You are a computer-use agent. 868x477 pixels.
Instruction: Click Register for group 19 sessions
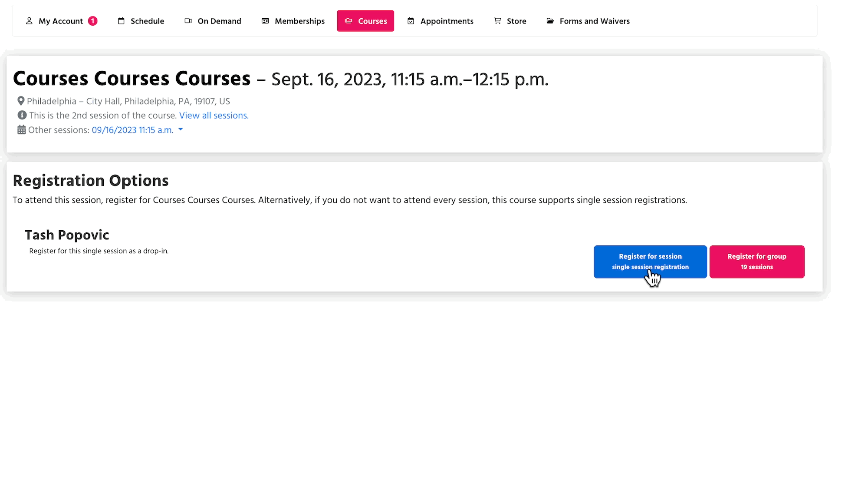(757, 262)
